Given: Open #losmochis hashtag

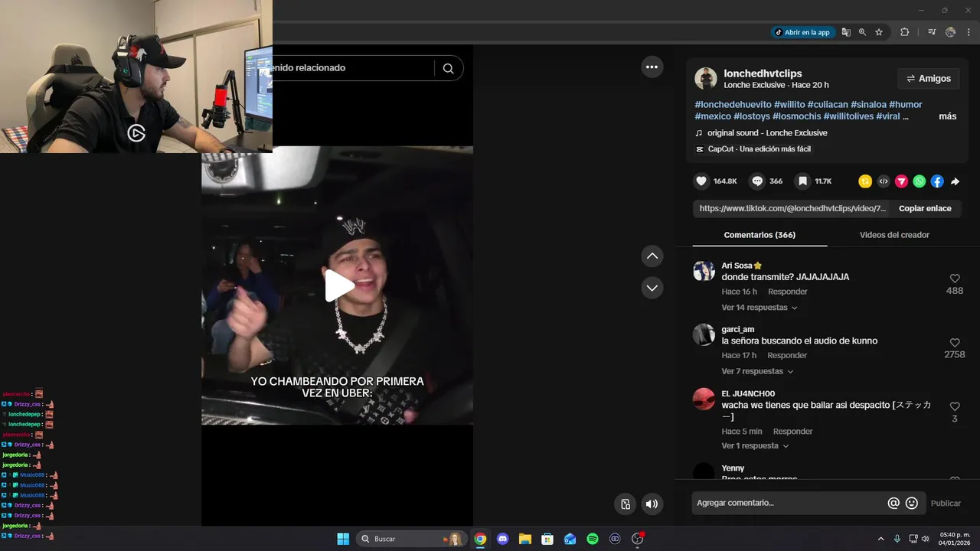Looking at the screenshot, I should tap(796, 116).
